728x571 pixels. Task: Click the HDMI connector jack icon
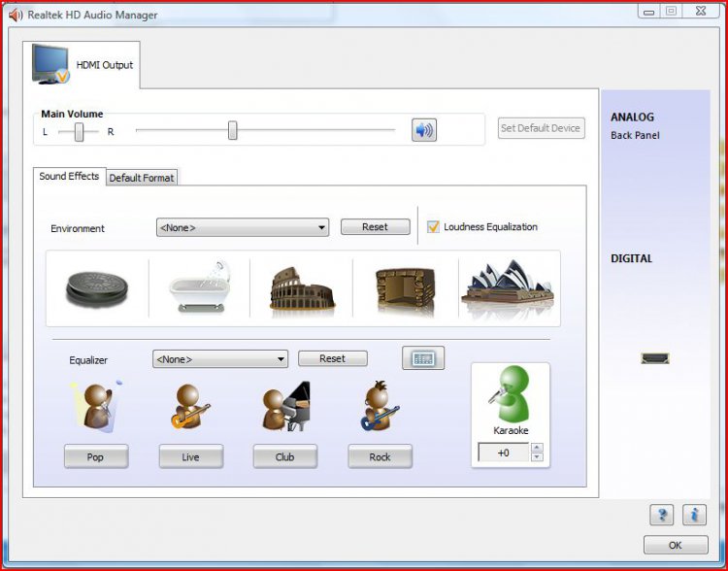(x=655, y=357)
